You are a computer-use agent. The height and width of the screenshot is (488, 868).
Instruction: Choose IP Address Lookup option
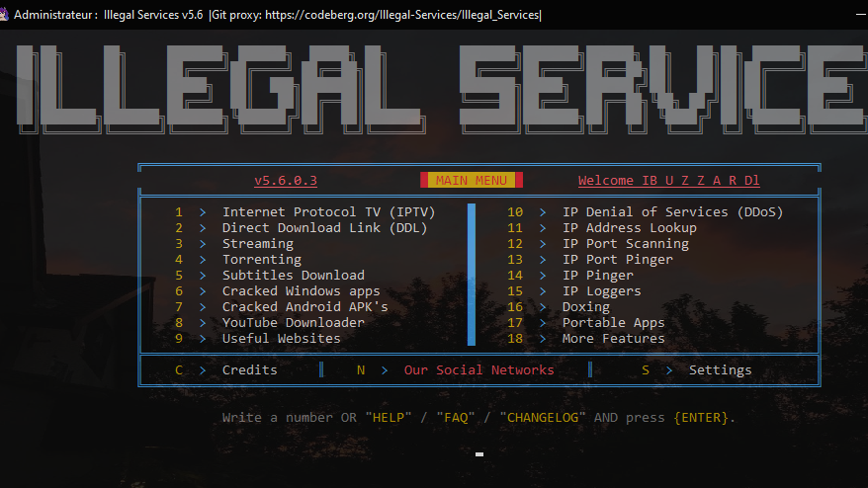point(630,228)
